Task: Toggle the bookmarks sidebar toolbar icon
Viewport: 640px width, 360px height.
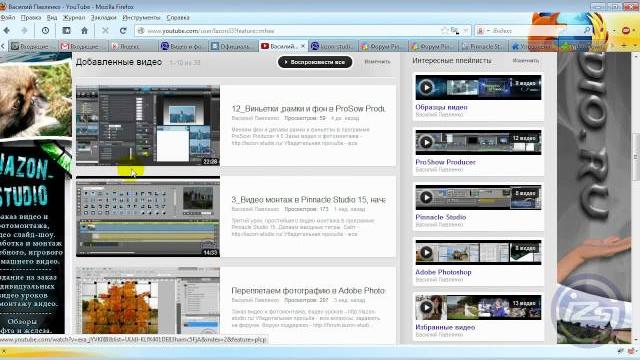Action: [66, 31]
